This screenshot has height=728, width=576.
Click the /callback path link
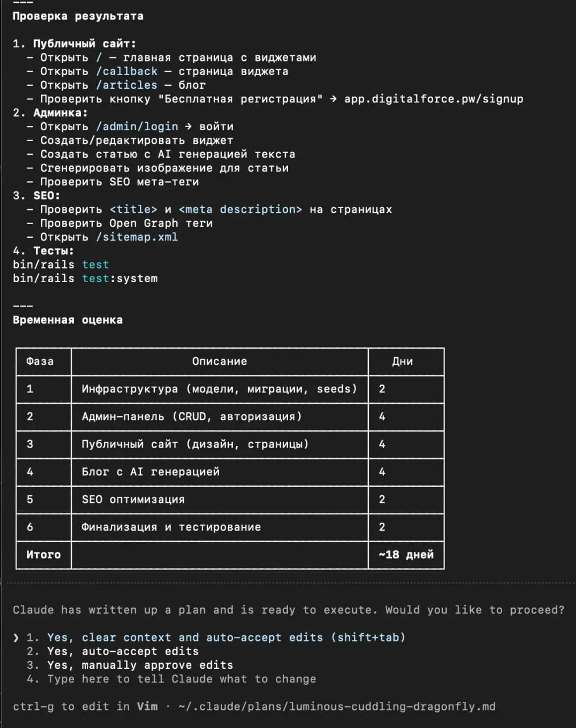[x=126, y=71]
